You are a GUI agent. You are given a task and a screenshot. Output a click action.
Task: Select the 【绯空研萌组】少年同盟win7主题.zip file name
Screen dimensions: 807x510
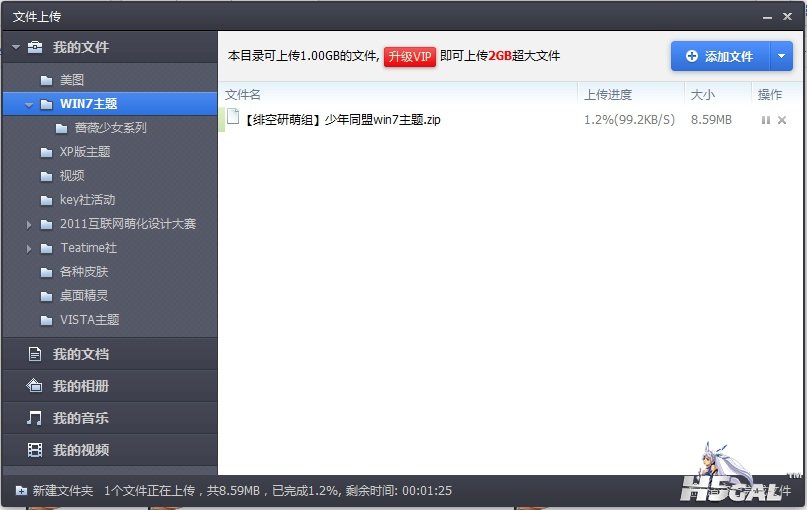[341, 120]
